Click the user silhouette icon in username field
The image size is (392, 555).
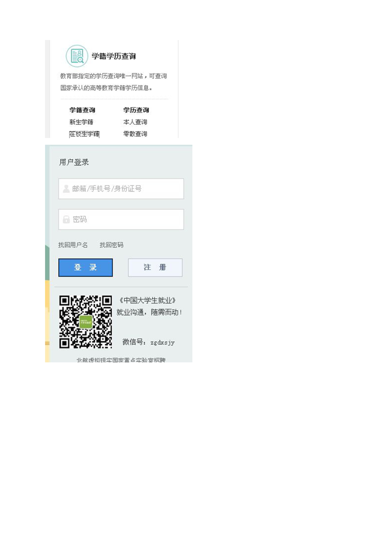(x=66, y=189)
